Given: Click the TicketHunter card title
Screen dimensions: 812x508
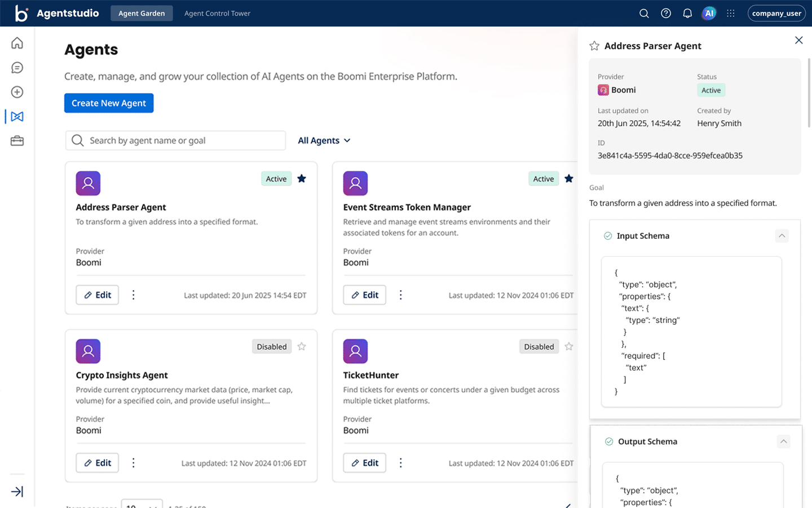Looking at the screenshot, I should click(x=371, y=375).
